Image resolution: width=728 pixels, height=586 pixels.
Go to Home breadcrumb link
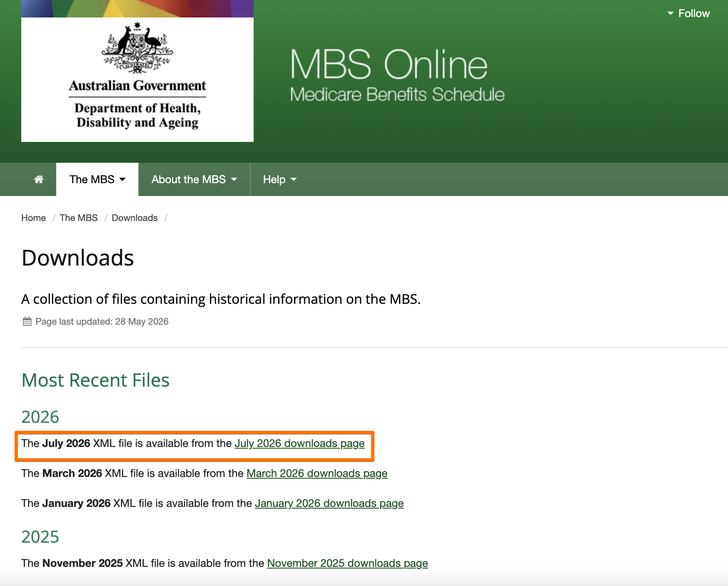tap(34, 218)
